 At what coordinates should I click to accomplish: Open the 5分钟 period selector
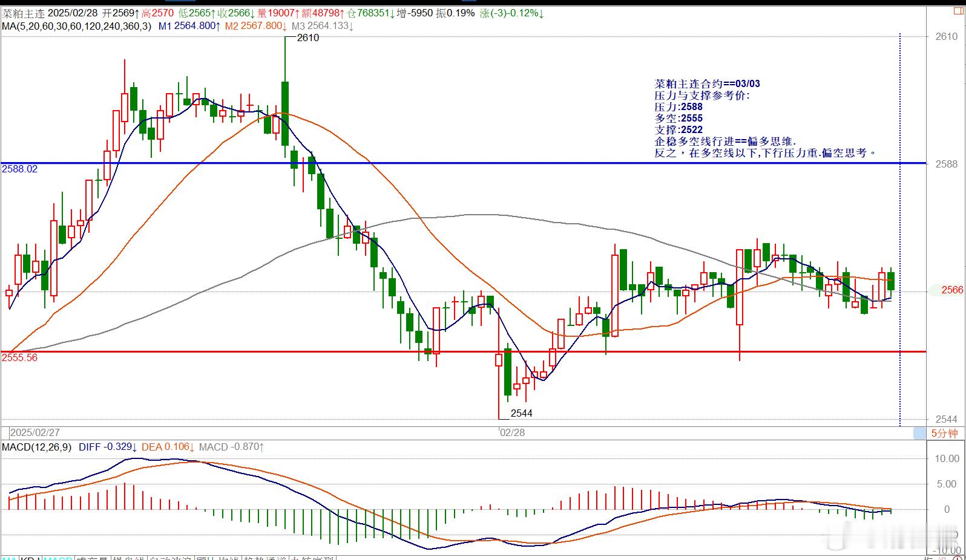click(x=944, y=433)
